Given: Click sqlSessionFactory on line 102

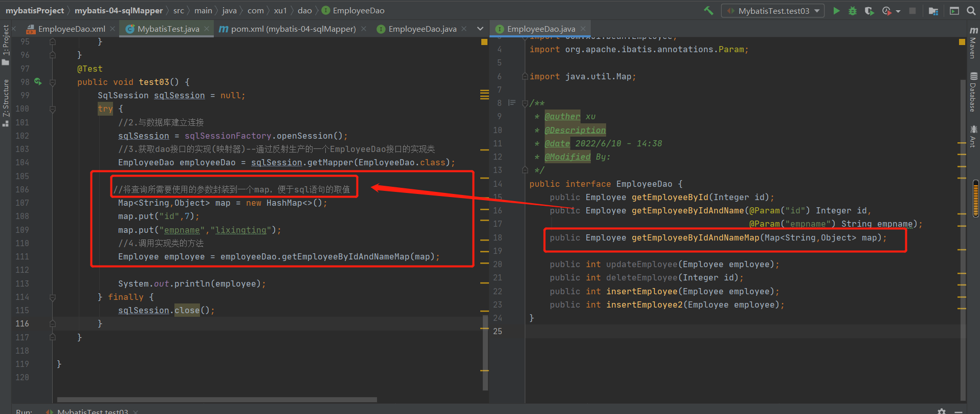Looking at the screenshot, I should tap(228, 136).
